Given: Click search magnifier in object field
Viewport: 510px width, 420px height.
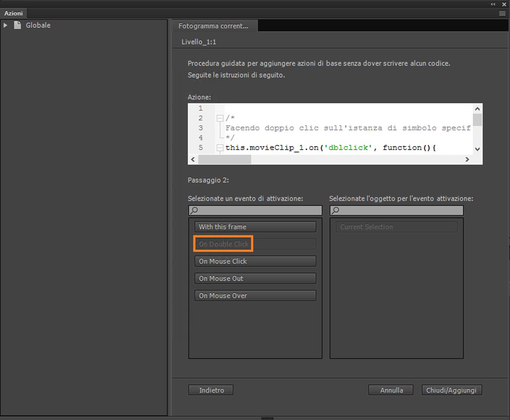Looking at the screenshot, I should click(335, 210).
